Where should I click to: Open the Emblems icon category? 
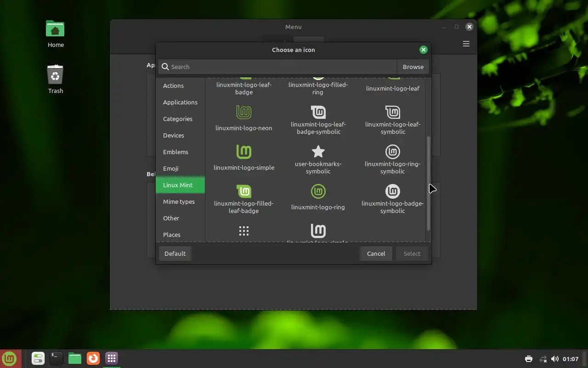(x=180, y=152)
